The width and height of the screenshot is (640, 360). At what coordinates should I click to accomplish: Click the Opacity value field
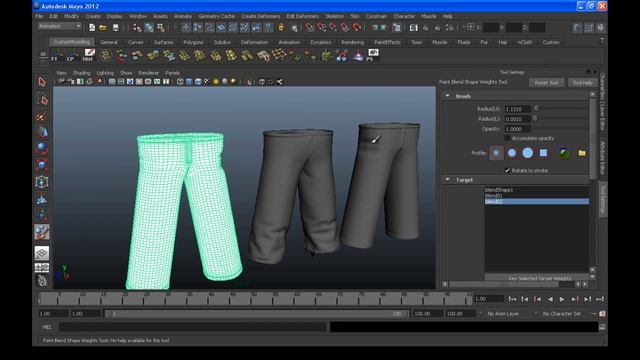(518, 129)
